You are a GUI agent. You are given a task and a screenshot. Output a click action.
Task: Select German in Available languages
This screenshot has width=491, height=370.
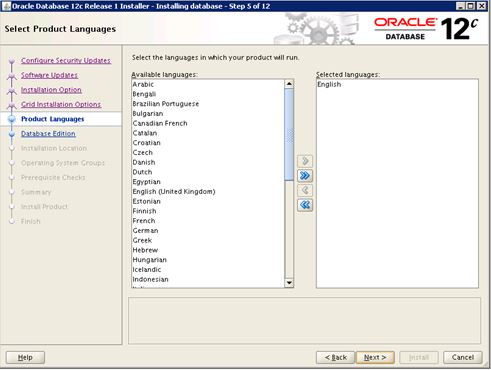pos(208,230)
